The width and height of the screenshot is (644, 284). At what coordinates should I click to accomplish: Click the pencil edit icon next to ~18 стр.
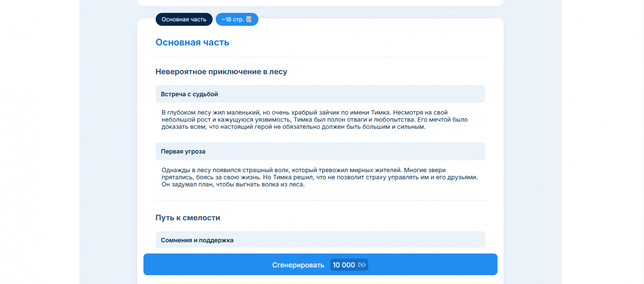[249, 19]
